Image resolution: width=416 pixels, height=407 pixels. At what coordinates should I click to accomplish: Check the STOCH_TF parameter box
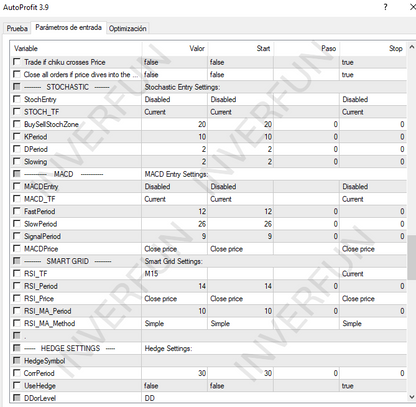click(x=17, y=112)
